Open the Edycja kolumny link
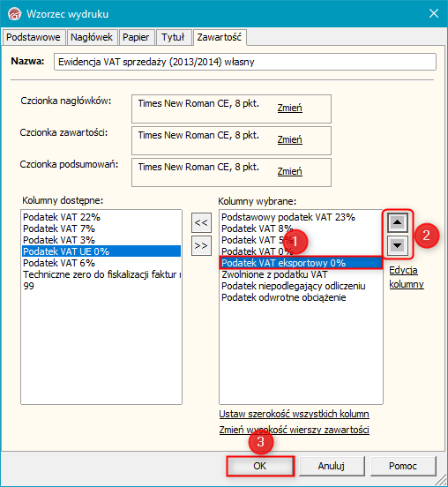Image resolution: width=448 pixels, height=487 pixels. pyautogui.click(x=407, y=277)
